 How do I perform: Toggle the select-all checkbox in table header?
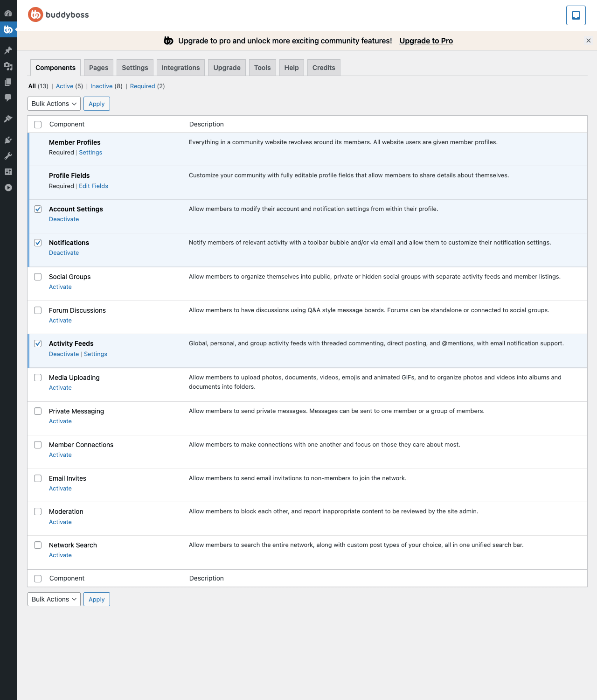(38, 125)
